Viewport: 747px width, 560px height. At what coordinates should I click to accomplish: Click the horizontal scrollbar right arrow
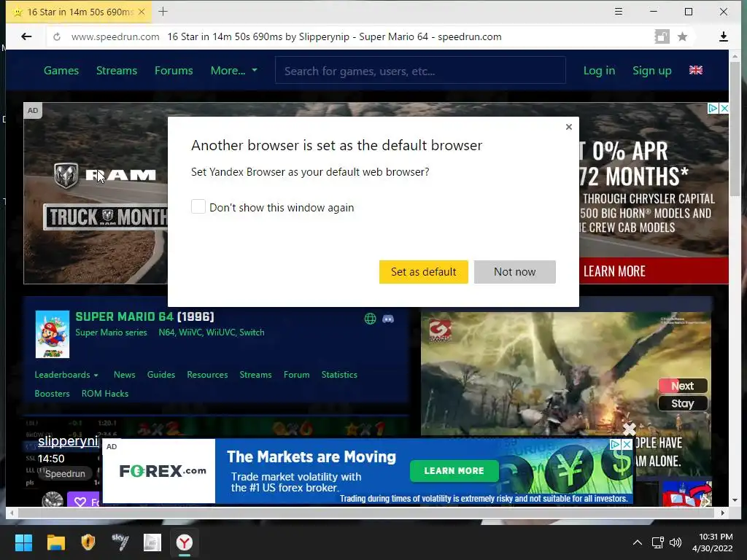click(x=723, y=513)
